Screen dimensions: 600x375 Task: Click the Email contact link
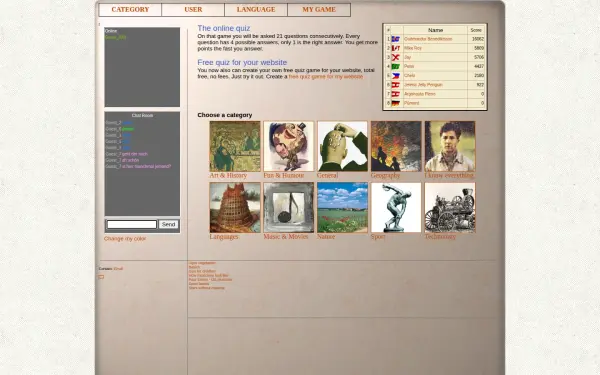pos(118,269)
